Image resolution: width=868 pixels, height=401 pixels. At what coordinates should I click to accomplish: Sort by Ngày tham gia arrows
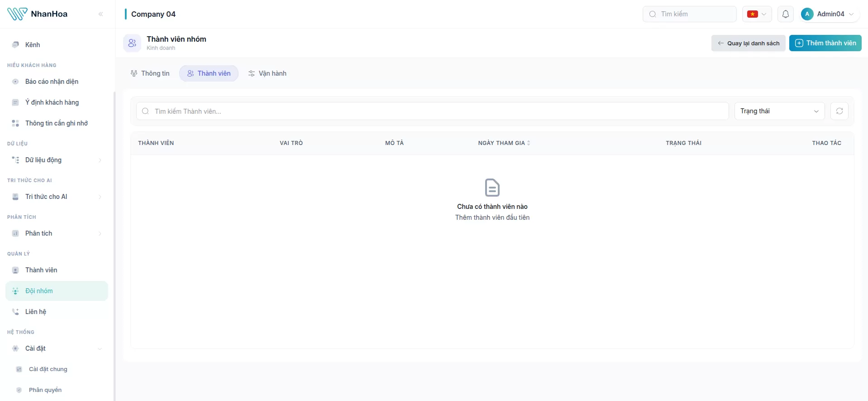tap(529, 143)
